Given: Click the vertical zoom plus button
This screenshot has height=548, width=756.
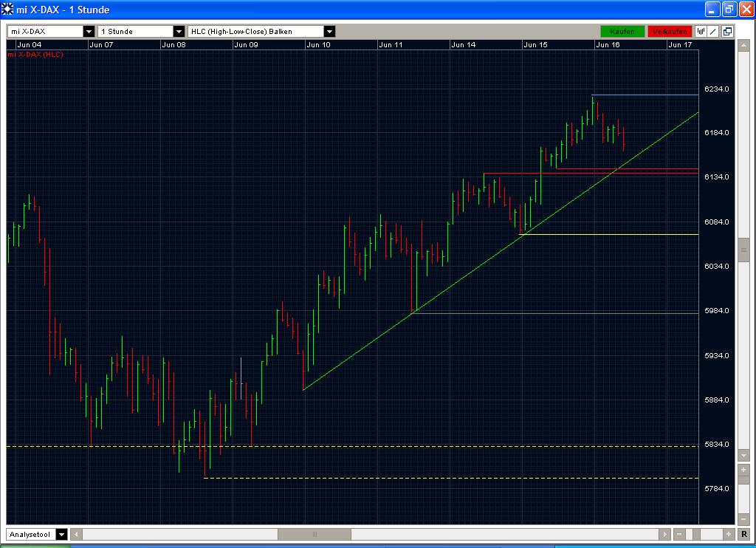Looking at the screenshot, I should tap(743, 470).
